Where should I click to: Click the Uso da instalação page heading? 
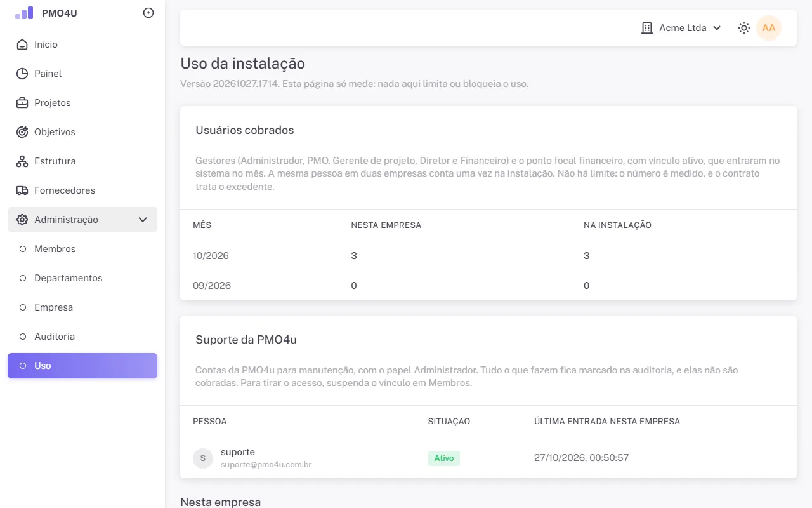coord(243,63)
